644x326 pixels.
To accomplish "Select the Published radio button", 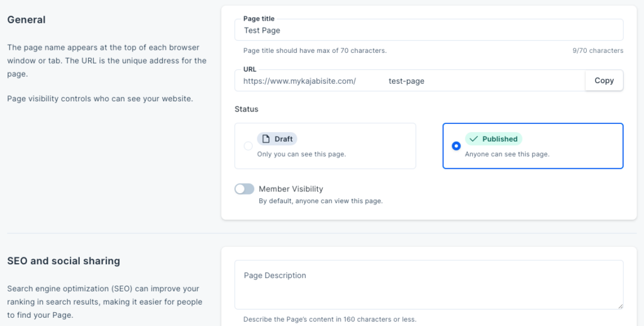I will tap(456, 146).
